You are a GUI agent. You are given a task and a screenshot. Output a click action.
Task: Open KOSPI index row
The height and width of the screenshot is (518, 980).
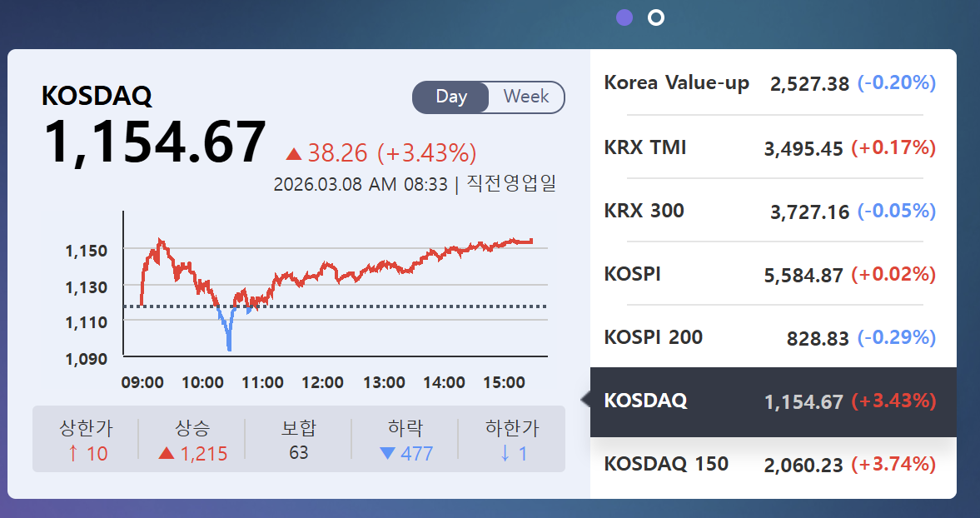[x=774, y=274]
